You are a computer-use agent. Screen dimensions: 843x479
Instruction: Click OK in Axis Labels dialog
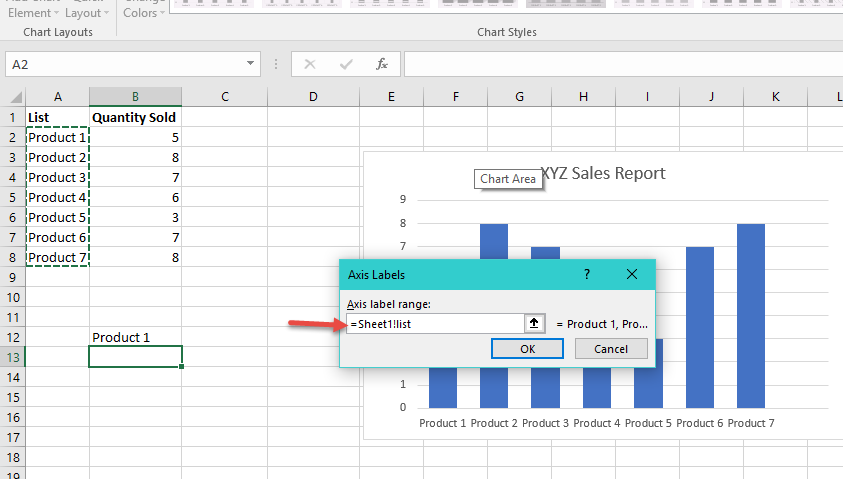point(527,348)
